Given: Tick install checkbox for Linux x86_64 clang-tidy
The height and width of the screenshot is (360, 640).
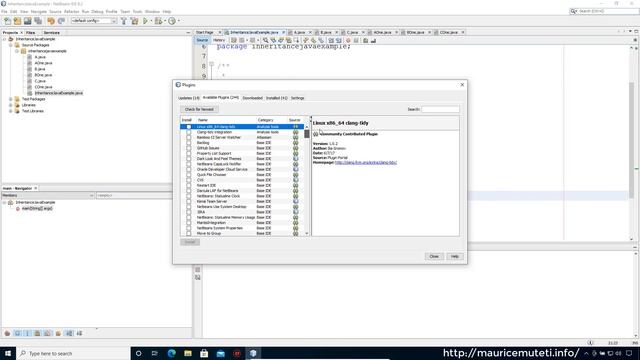Looking at the screenshot, I should pos(188,127).
